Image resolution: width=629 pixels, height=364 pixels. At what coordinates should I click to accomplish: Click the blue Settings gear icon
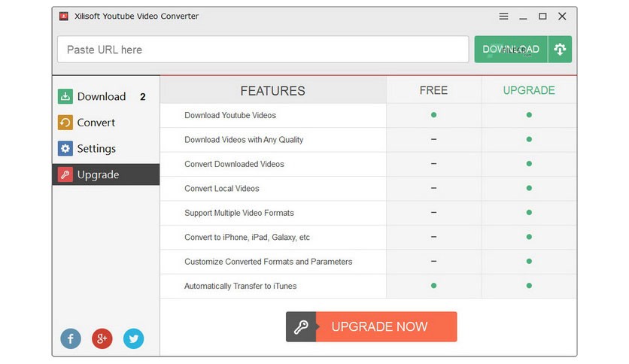[x=65, y=148]
